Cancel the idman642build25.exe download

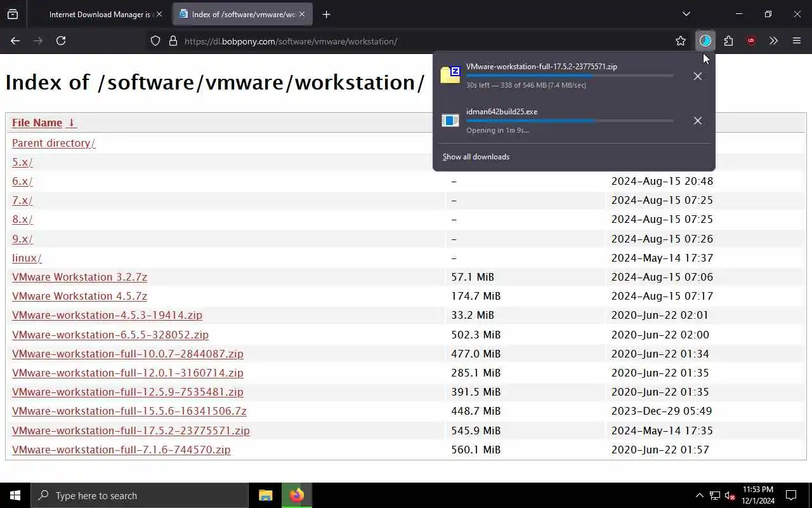click(x=698, y=121)
